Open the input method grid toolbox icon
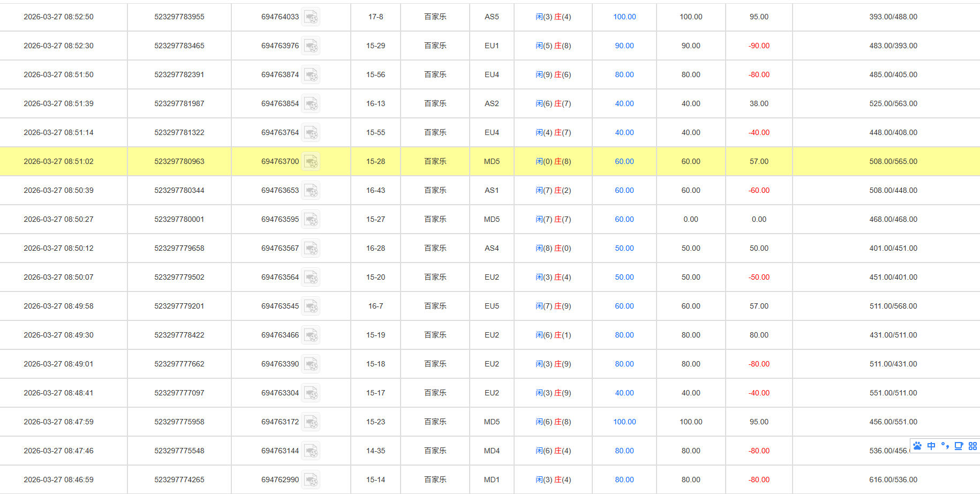 tap(973, 446)
